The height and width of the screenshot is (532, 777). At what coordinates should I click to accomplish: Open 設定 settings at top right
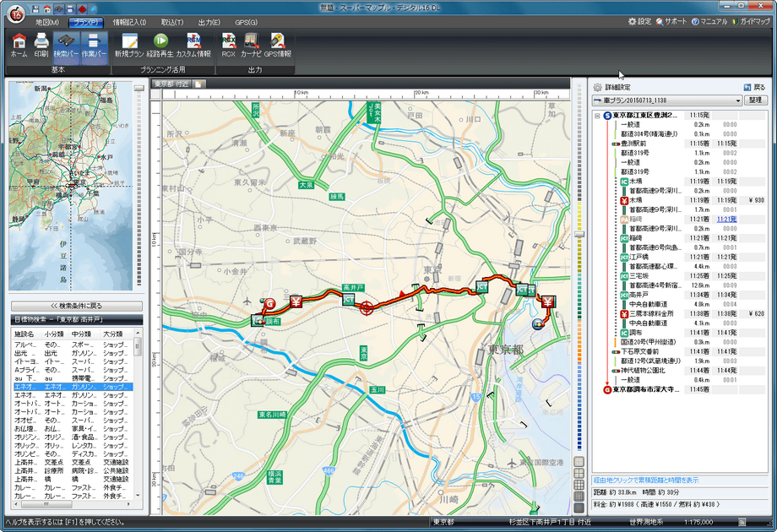tap(639, 21)
